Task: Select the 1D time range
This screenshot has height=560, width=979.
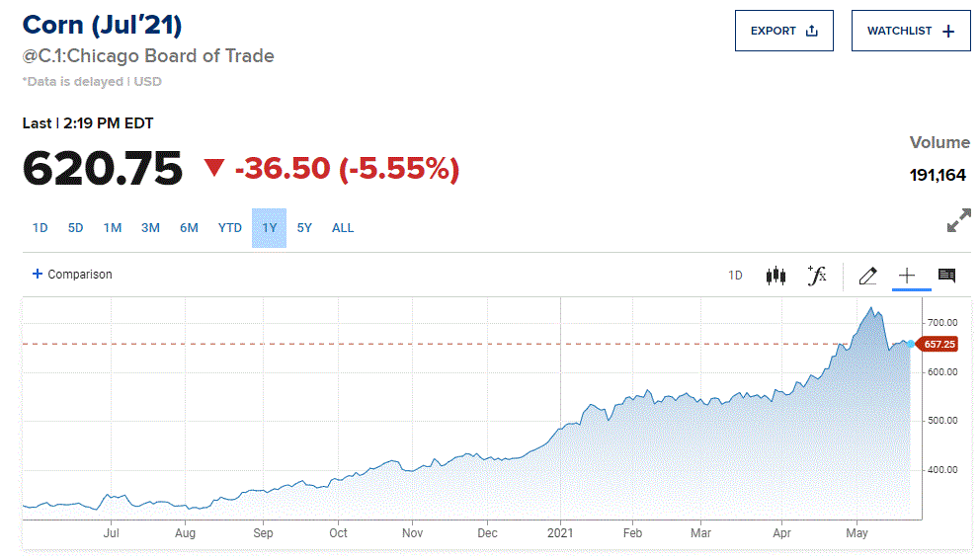Action: (x=40, y=228)
